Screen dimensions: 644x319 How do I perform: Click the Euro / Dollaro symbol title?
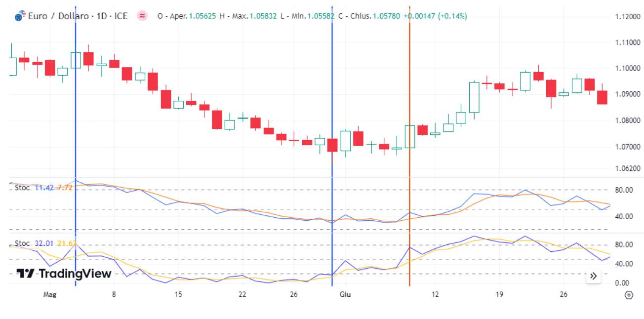(x=78, y=16)
